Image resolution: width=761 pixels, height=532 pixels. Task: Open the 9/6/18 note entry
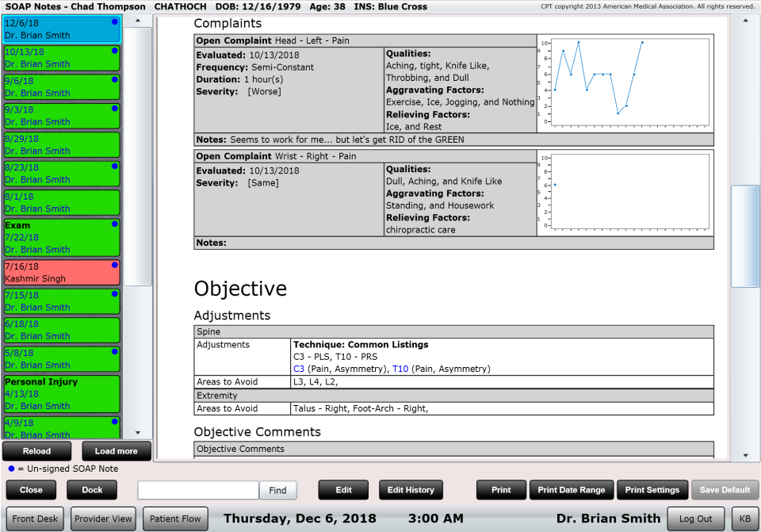tap(61, 87)
